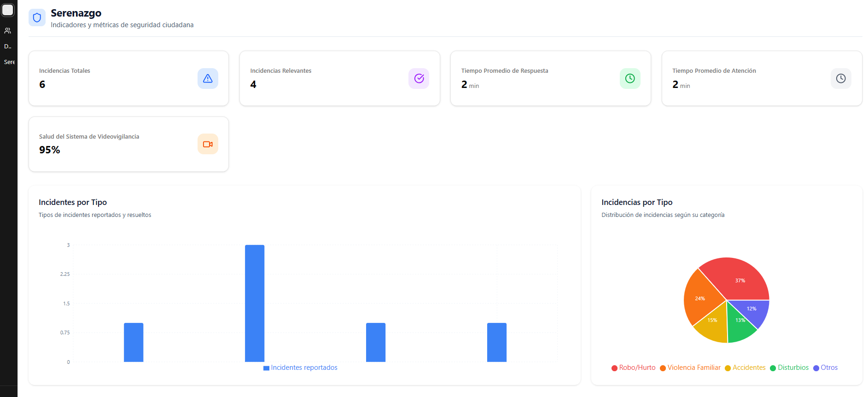Click the tallest bar in Incidentes por Tipo
Image resolution: width=868 pixels, height=397 pixels.
[255, 303]
